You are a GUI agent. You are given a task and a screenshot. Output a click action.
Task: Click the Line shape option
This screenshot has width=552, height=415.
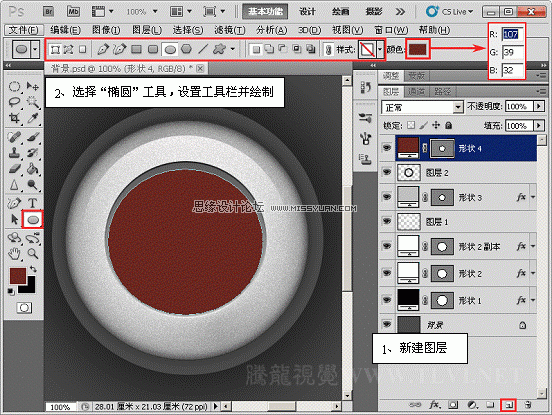[203, 49]
